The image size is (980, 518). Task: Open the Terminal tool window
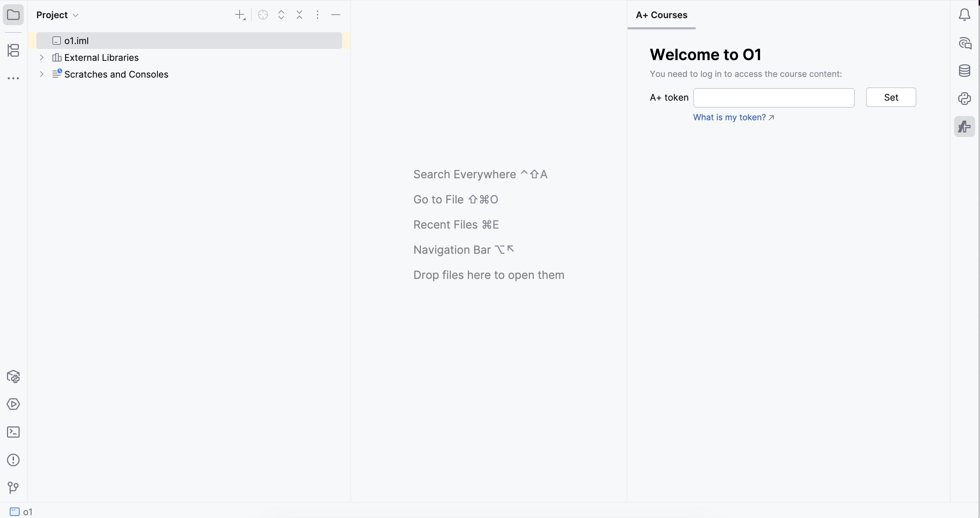tap(13, 432)
